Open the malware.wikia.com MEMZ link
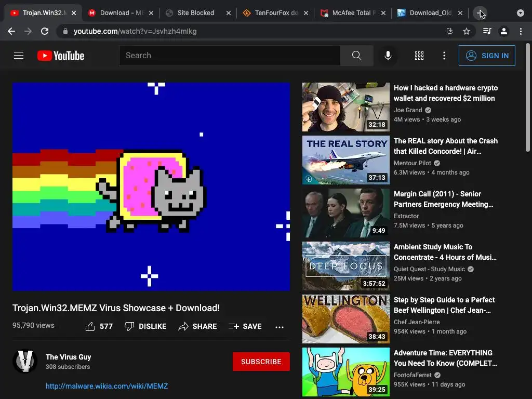The image size is (532, 399). click(107, 386)
